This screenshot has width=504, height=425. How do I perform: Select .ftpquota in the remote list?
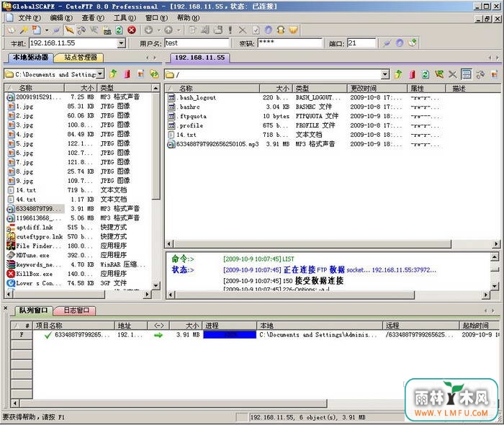pos(192,116)
